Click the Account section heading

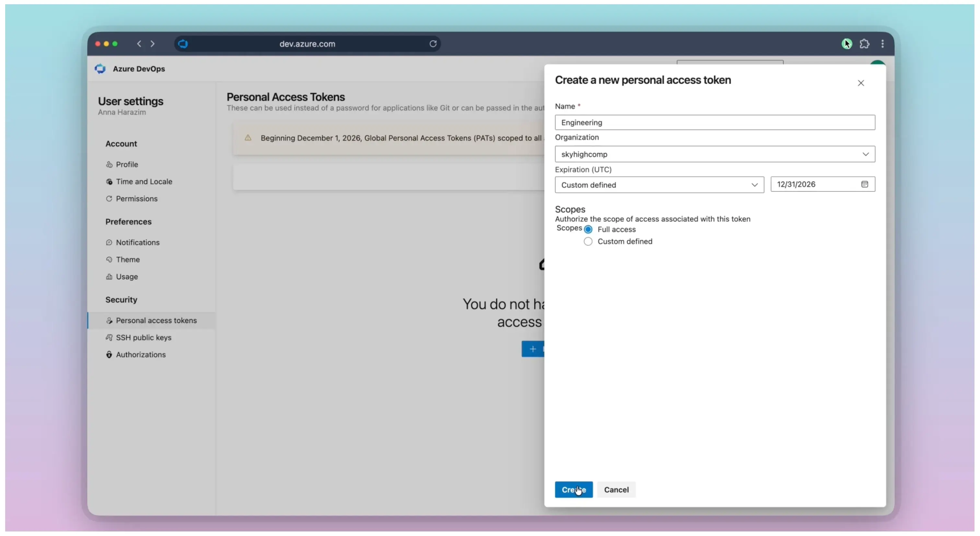coord(121,144)
